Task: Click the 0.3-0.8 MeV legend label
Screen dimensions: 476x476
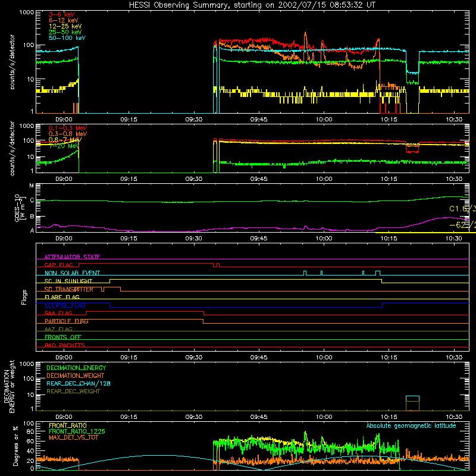Action: pos(68,134)
